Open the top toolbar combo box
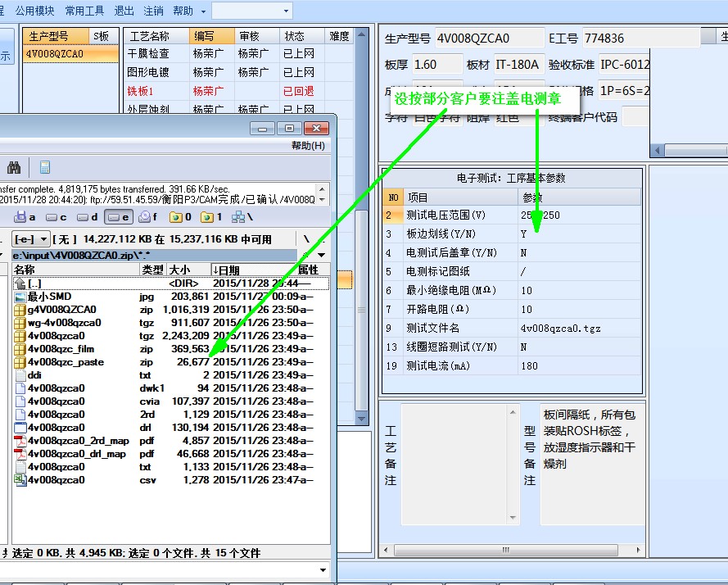 [x=252, y=11]
